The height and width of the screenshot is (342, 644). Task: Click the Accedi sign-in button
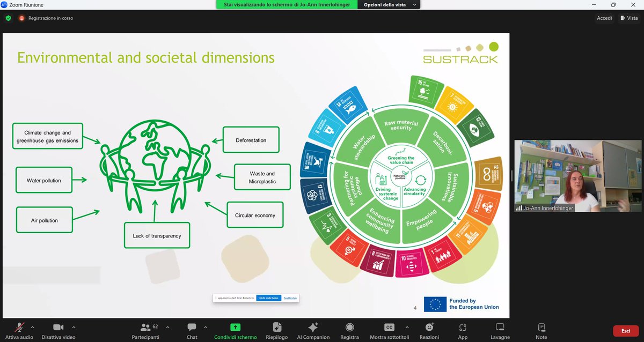[x=604, y=18]
